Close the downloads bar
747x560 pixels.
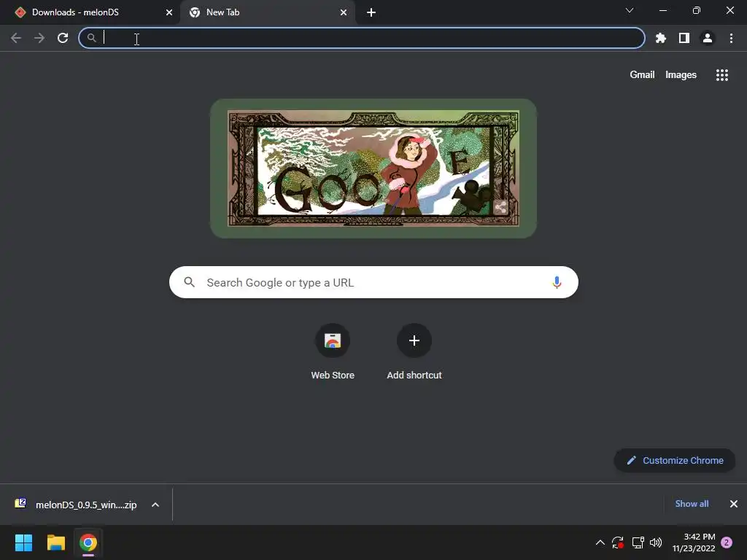[734, 504]
